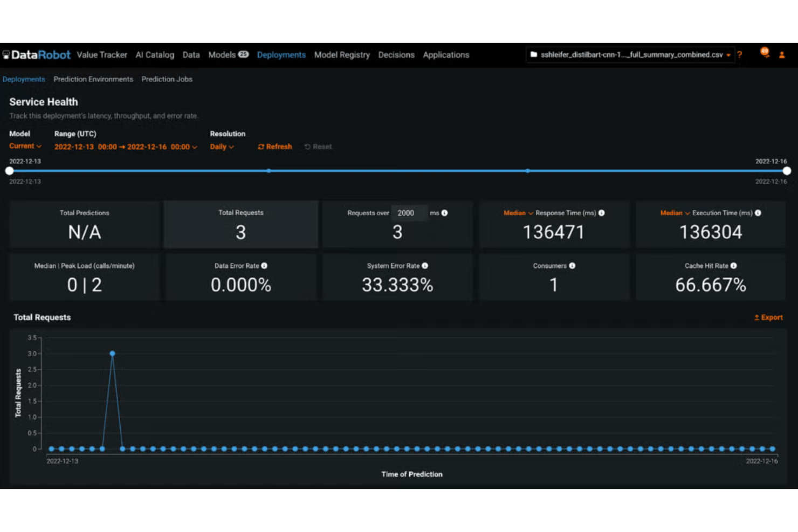
Task: Click the Models count badge
Action: tap(244, 54)
